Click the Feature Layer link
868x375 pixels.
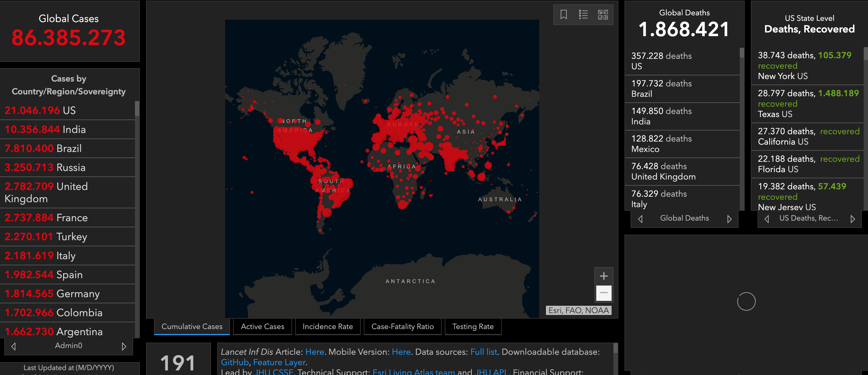pyautogui.click(x=279, y=362)
